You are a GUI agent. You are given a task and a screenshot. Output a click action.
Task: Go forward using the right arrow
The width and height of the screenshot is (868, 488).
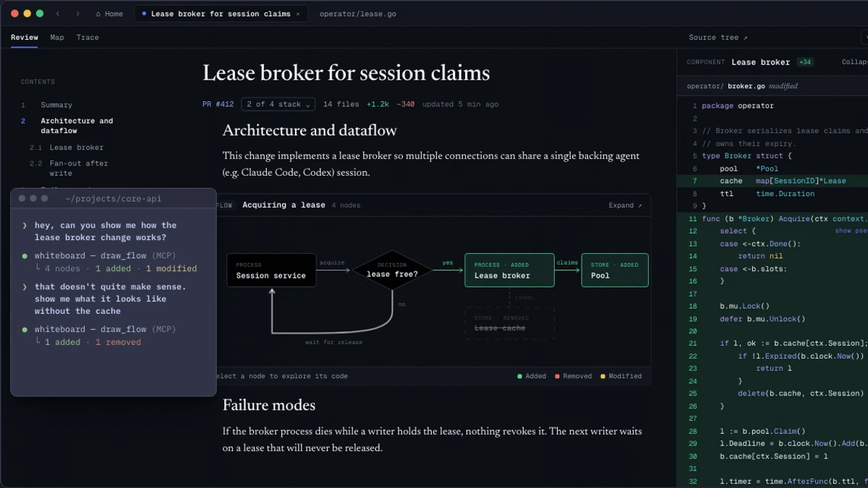click(x=77, y=14)
